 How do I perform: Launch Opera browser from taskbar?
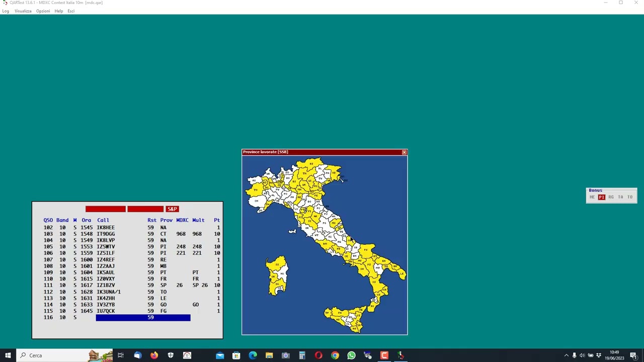click(x=318, y=355)
